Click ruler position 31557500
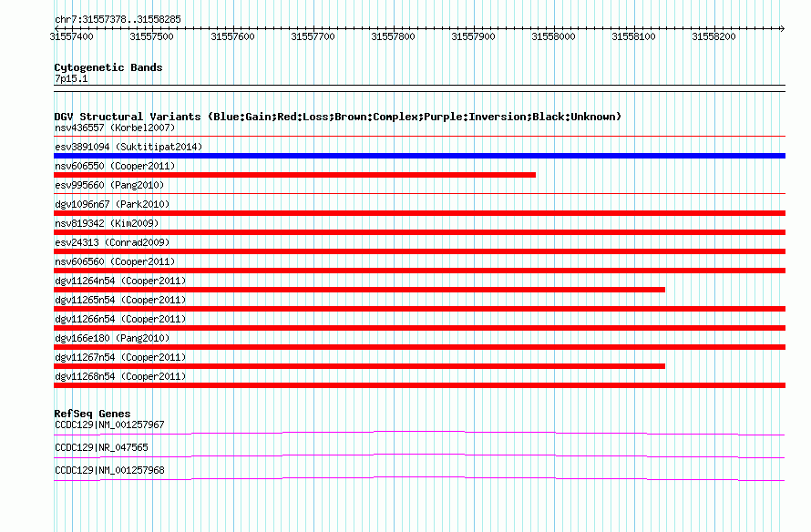This screenshot has width=811, height=532. (x=151, y=36)
